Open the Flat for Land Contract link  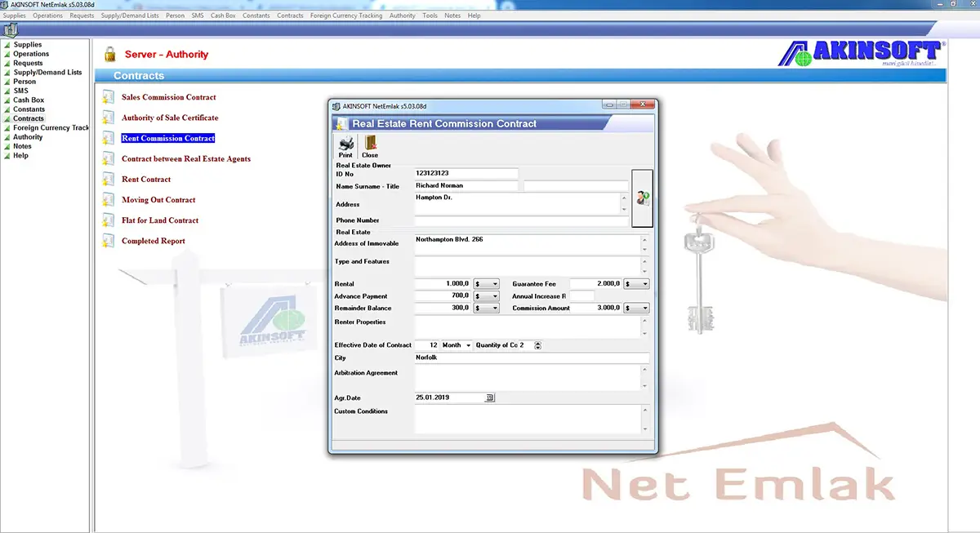160,220
